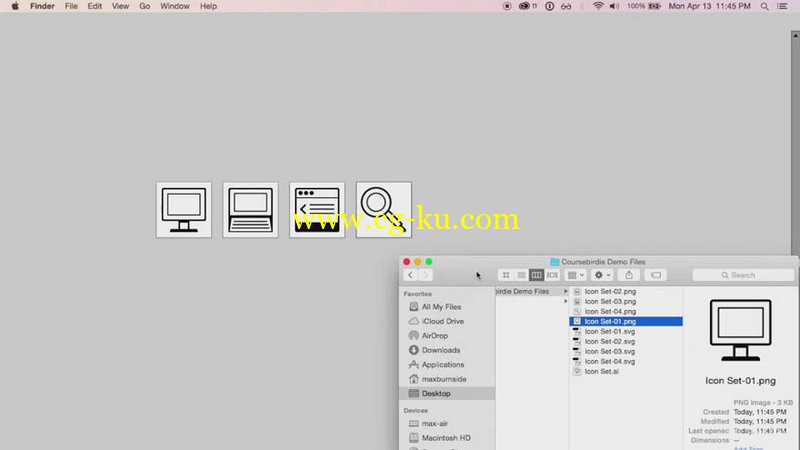Open the Apple menu

click(15, 6)
